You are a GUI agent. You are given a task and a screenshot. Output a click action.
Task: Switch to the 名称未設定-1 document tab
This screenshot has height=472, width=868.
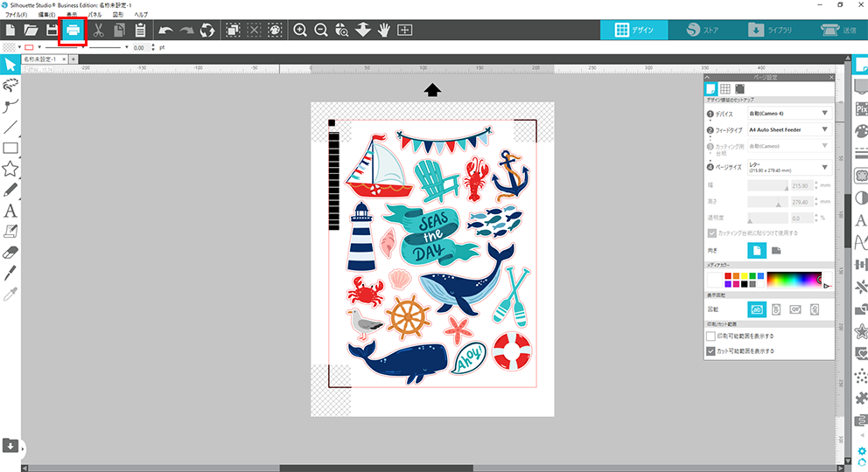[40, 59]
